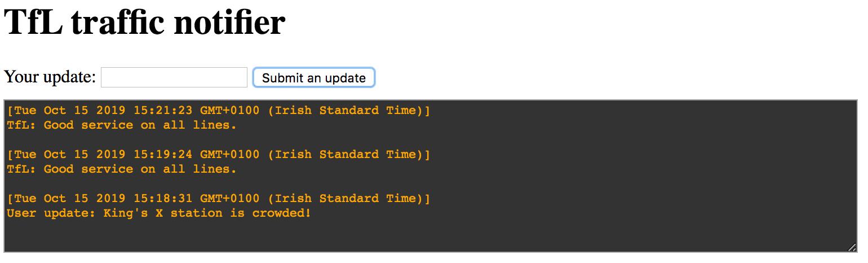This screenshot has width=868, height=263.
Task: Click the King's X station user update line
Action: [159, 213]
